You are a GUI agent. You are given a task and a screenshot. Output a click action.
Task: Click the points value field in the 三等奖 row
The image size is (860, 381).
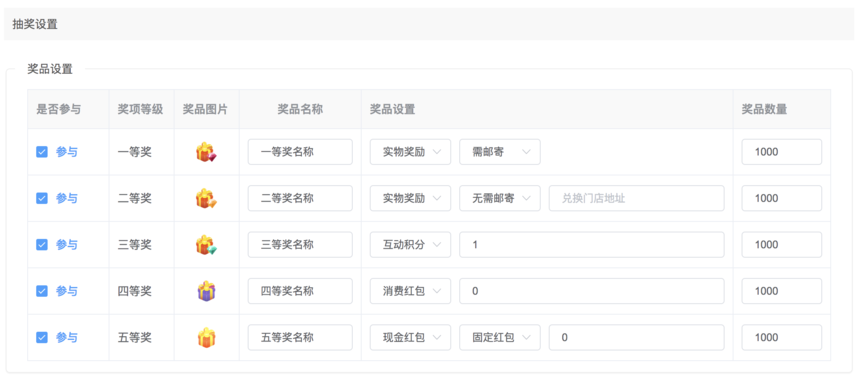pyautogui.click(x=592, y=244)
